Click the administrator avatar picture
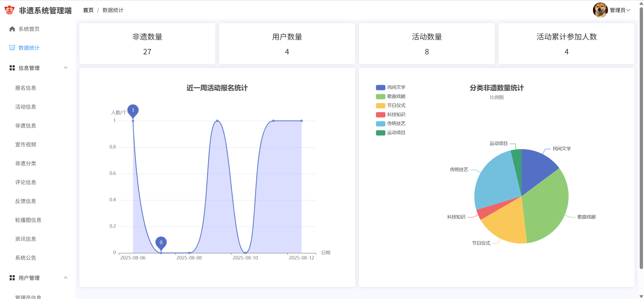 pos(600,10)
